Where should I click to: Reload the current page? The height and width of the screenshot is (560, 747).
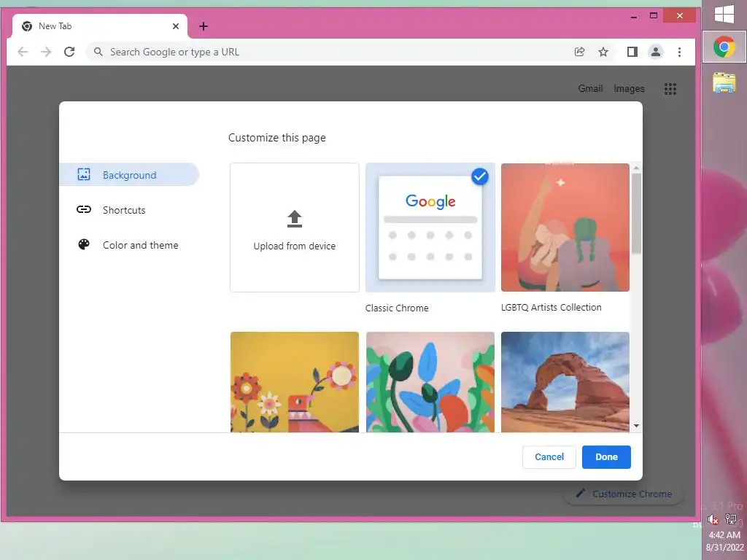[69, 52]
